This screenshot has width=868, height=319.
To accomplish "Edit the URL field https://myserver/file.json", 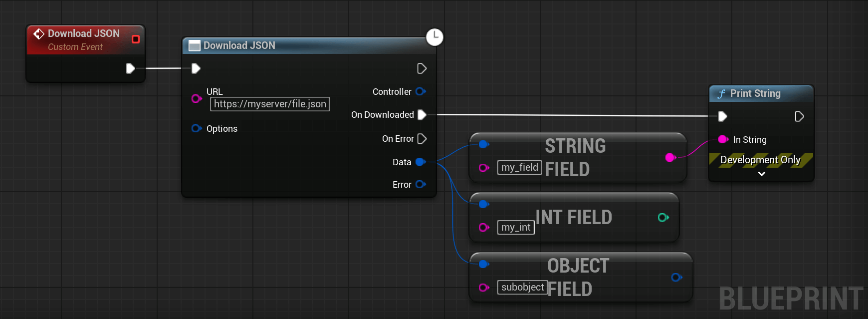I will [x=270, y=104].
